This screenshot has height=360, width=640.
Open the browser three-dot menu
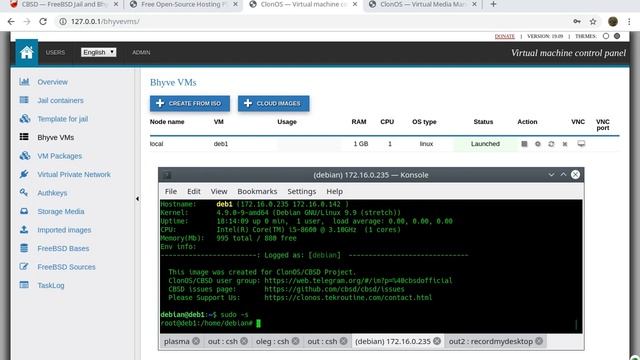tap(629, 21)
